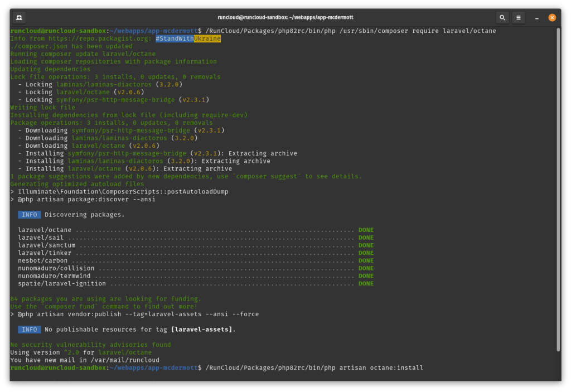Click DONE status for laravel/octane

pyautogui.click(x=366, y=230)
